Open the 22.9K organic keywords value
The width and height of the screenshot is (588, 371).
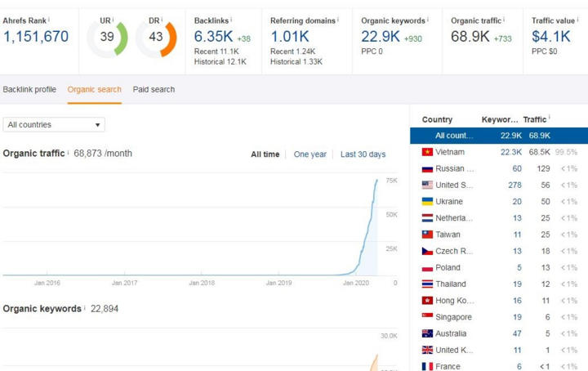[381, 37]
